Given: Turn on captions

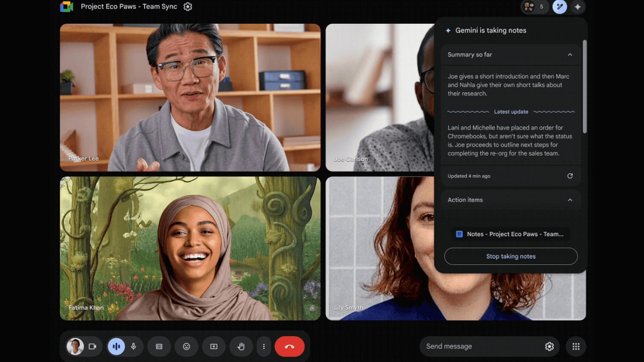Looking at the screenshot, I should tap(159, 347).
